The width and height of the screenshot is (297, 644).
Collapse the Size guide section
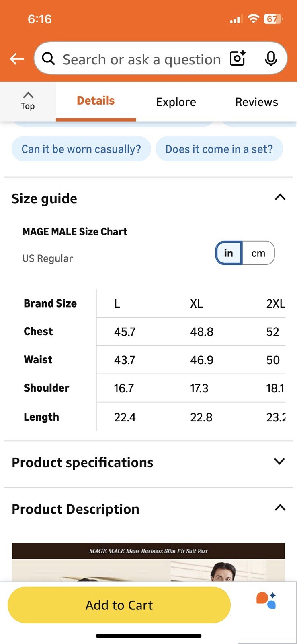(x=280, y=197)
